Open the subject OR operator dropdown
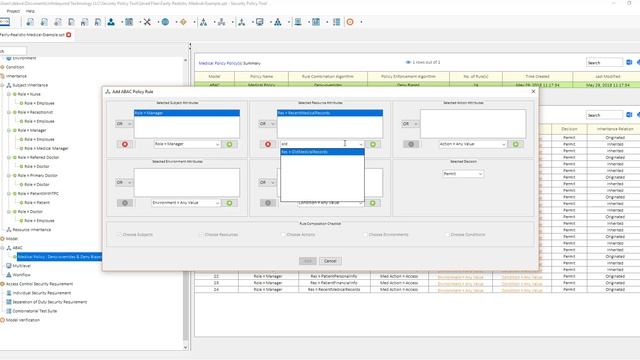Viewport: 640px width, 360px height. 124,124
